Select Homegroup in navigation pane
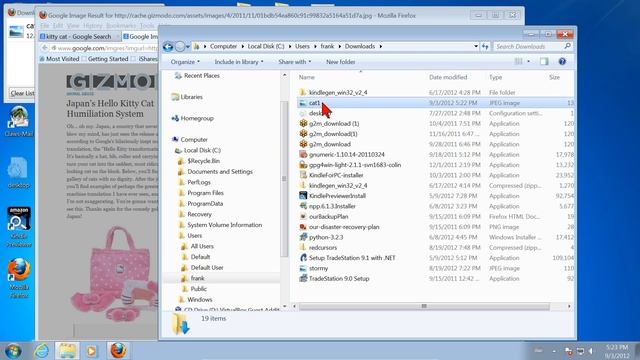This screenshot has width=640, height=360. (197, 118)
